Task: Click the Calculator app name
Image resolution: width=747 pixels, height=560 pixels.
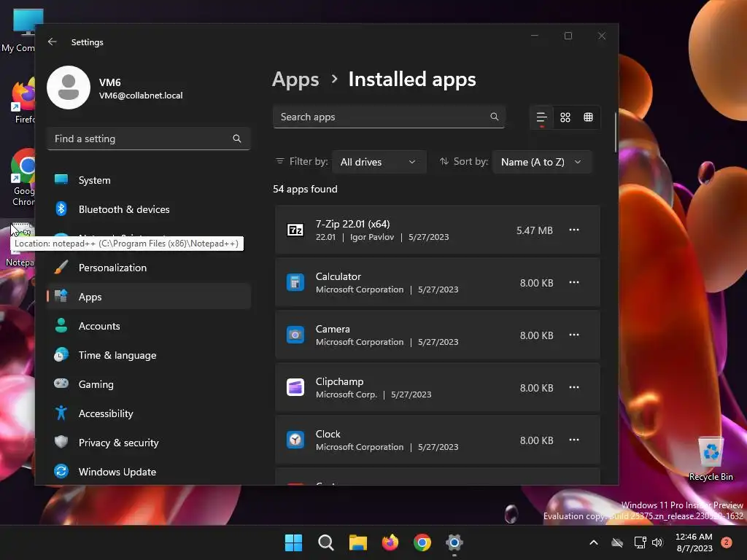Action: (338, 276)
